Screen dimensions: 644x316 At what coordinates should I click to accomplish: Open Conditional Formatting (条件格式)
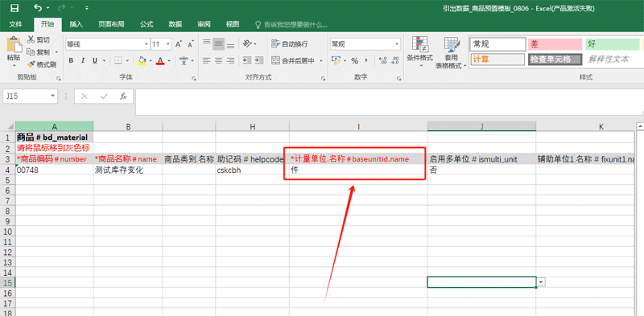pos(419,51)
